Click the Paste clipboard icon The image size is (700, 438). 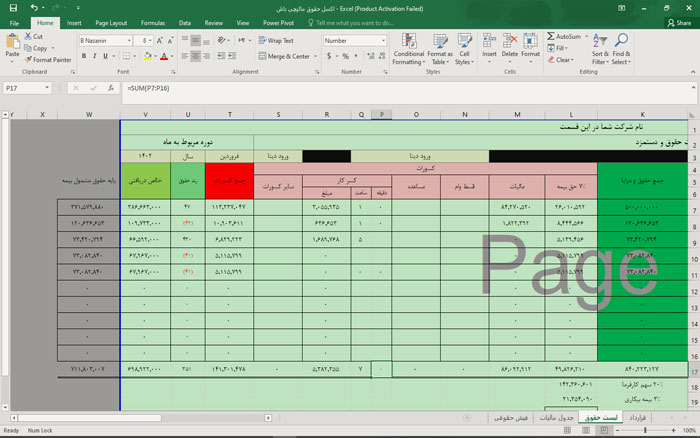[12, 42]
